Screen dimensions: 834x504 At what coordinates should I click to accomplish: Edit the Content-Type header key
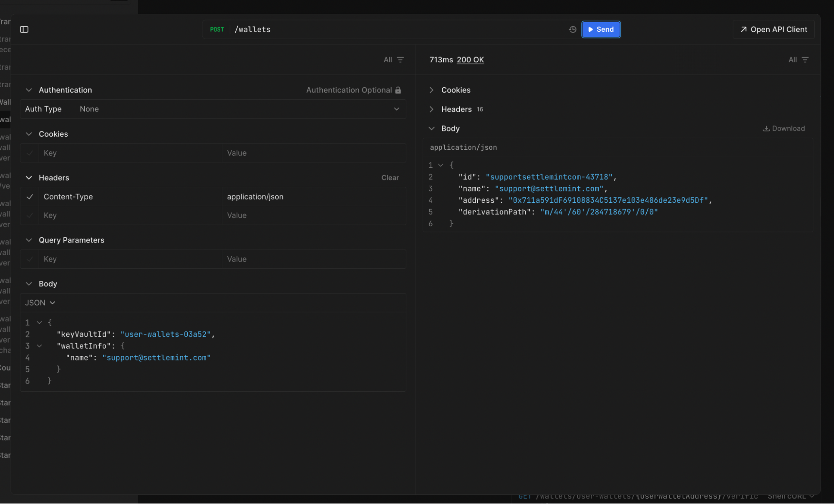coord(130,197)
